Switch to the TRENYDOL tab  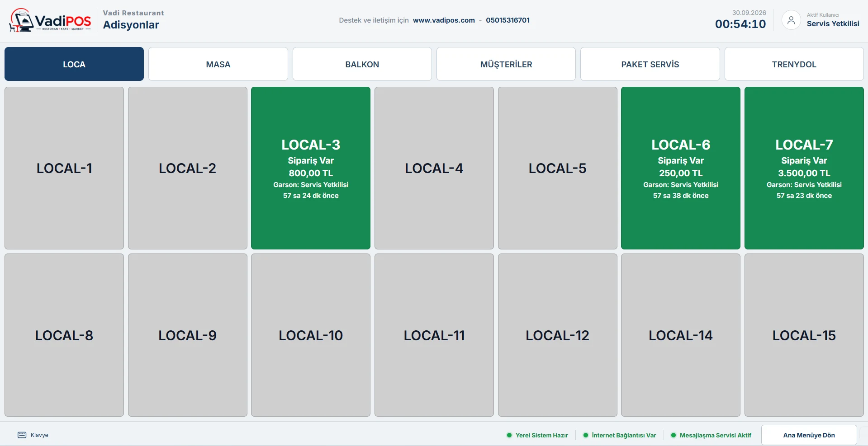coord(794,64)
